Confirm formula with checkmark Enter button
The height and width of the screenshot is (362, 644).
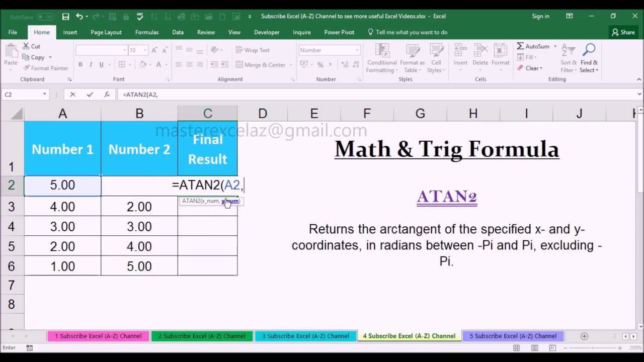point(90,95)
